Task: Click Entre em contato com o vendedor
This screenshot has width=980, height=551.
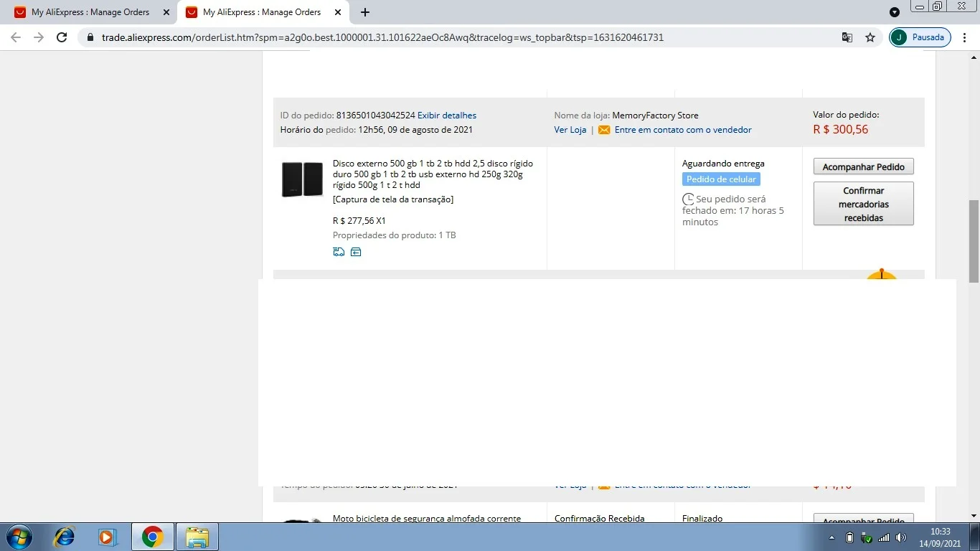Action: 683,130
